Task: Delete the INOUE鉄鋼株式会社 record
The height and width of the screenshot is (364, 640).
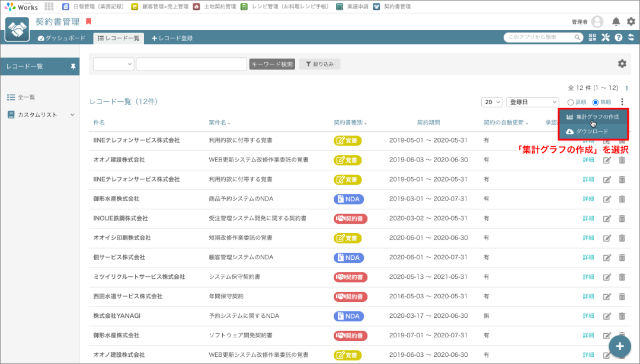Action: click(622, 218)
